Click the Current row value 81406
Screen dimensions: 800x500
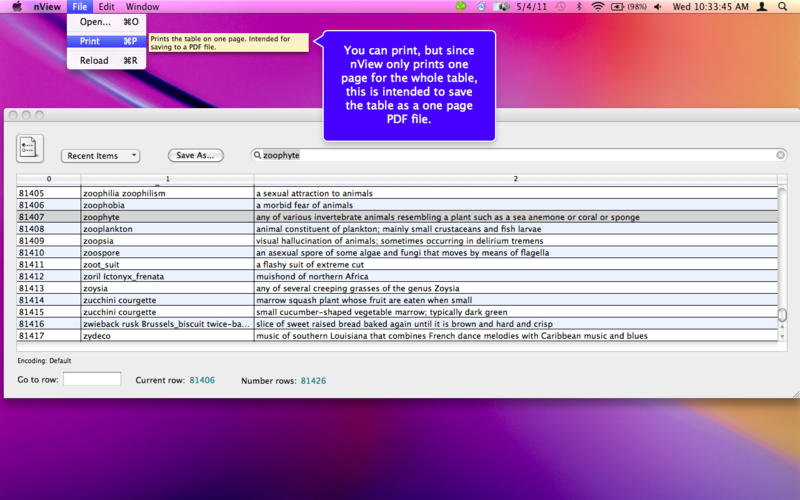[202, 380]
